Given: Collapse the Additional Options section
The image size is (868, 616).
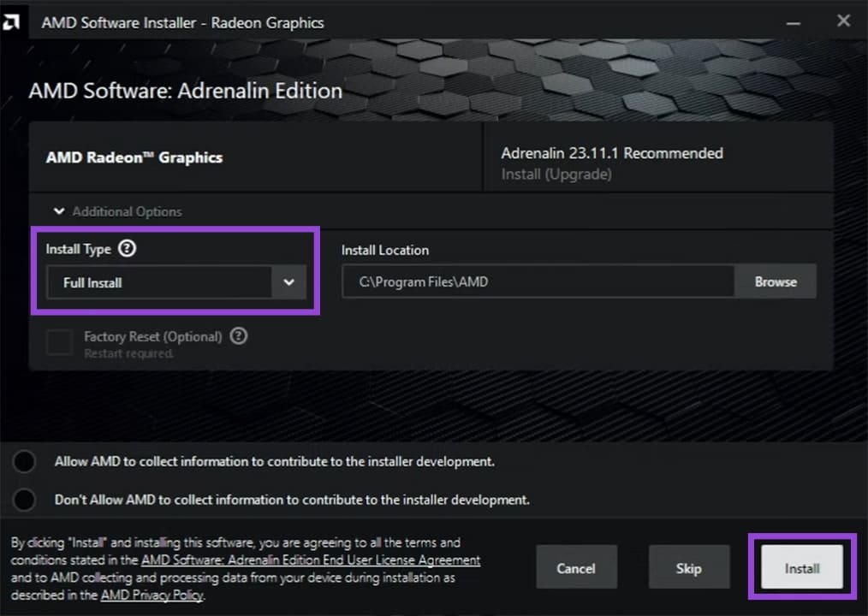Looking at the screenshot, I should (x=59, y=211).
